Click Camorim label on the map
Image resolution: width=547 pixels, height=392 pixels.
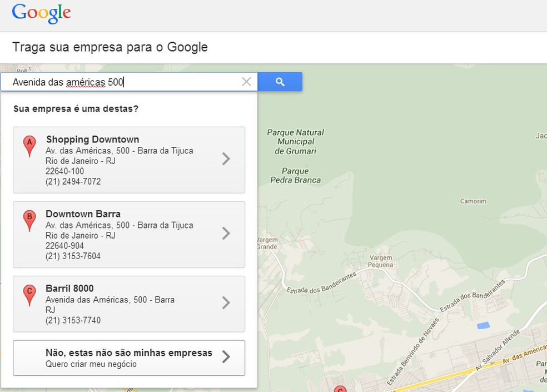tap(473, 201)
